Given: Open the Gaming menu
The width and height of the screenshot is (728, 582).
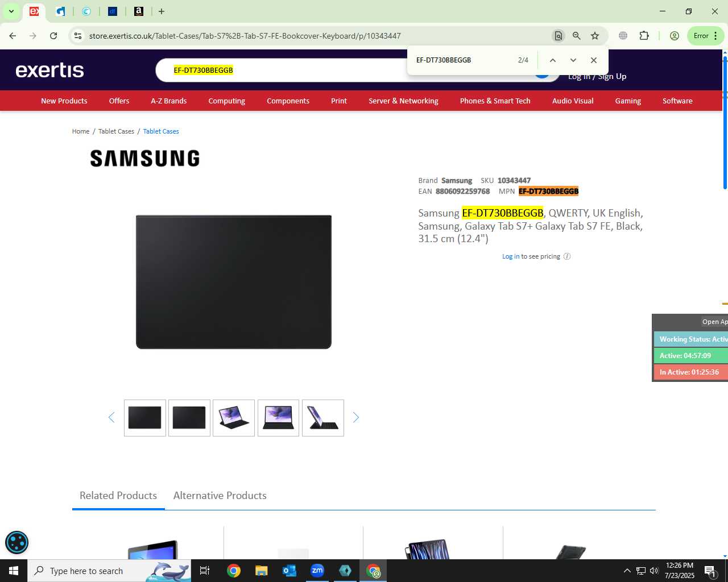Looking at the screenshot, I should tap(628, 101).
